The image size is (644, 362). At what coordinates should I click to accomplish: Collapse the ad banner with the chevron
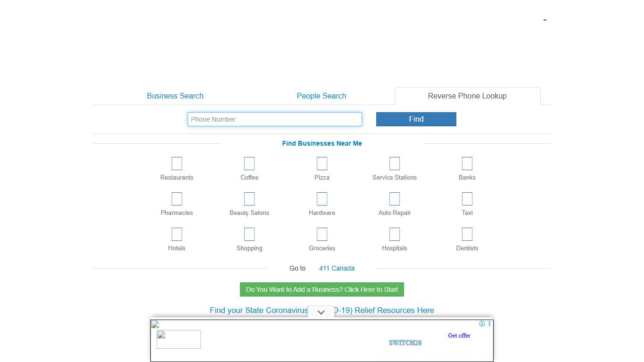[321, 312]
